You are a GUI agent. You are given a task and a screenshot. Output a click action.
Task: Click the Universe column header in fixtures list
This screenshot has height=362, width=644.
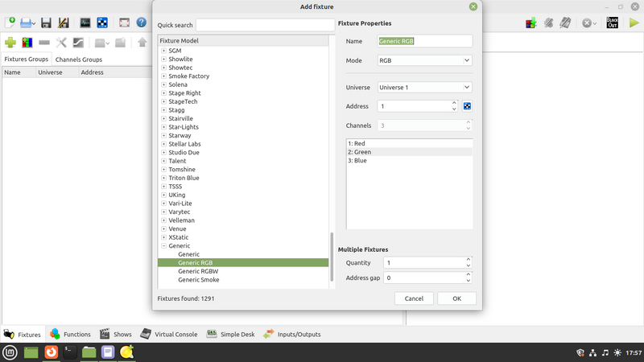point(57,72)
